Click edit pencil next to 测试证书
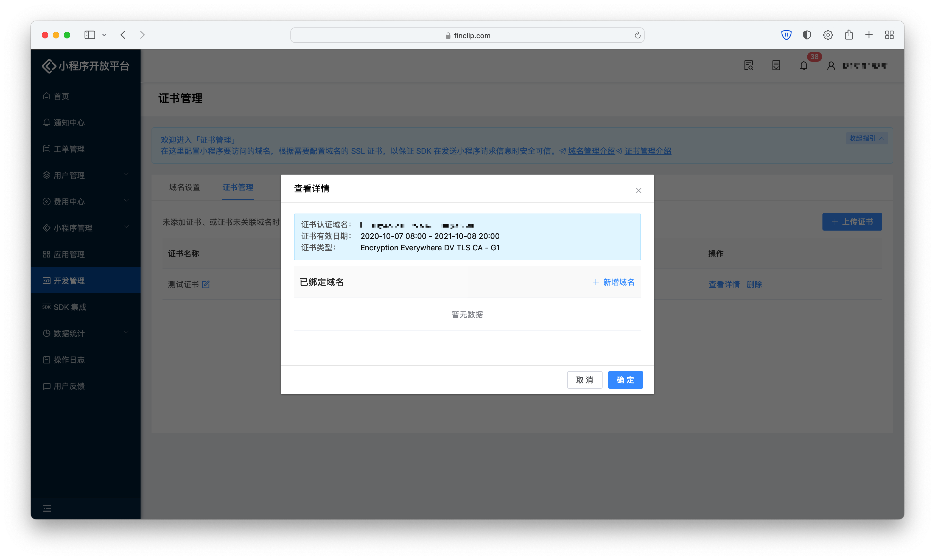This screenshot has width=935, height=560. point(206,284)
